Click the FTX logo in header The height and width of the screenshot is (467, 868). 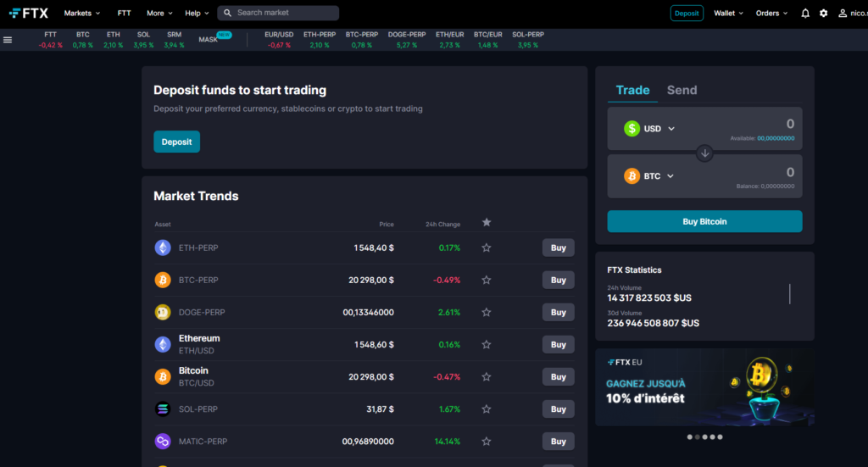29,14
